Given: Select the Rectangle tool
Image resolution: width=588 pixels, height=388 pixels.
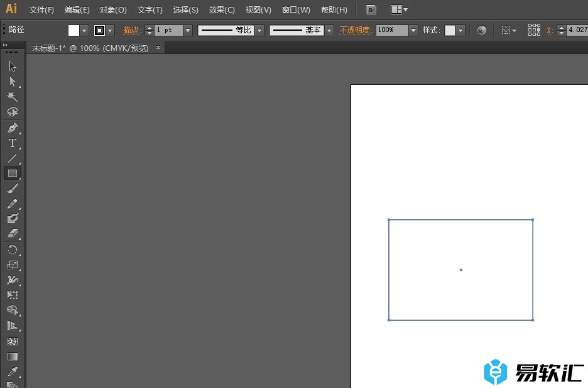Looking at the screenshot, I should [13, 173].
